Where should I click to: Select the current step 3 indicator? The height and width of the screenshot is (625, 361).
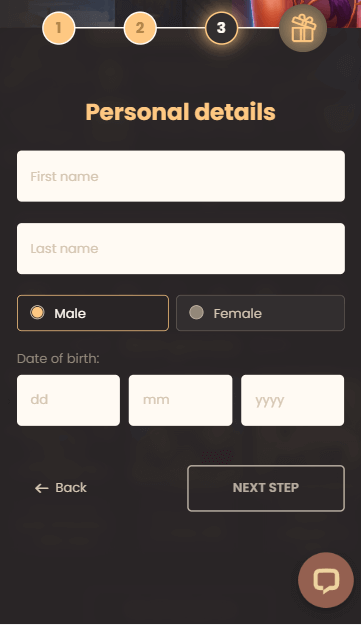point(221,28)
